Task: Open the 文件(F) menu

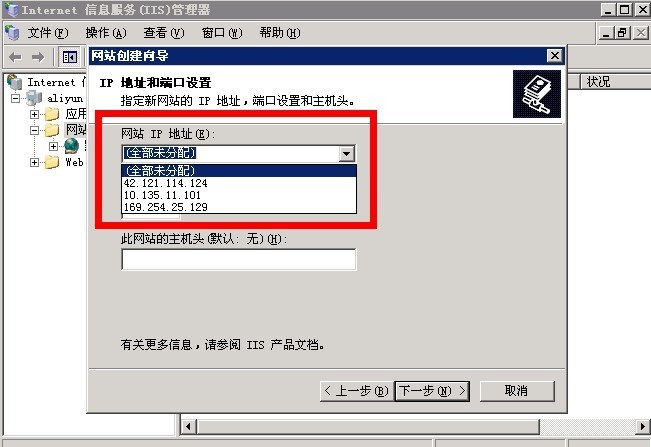Action: click(48, 32)
